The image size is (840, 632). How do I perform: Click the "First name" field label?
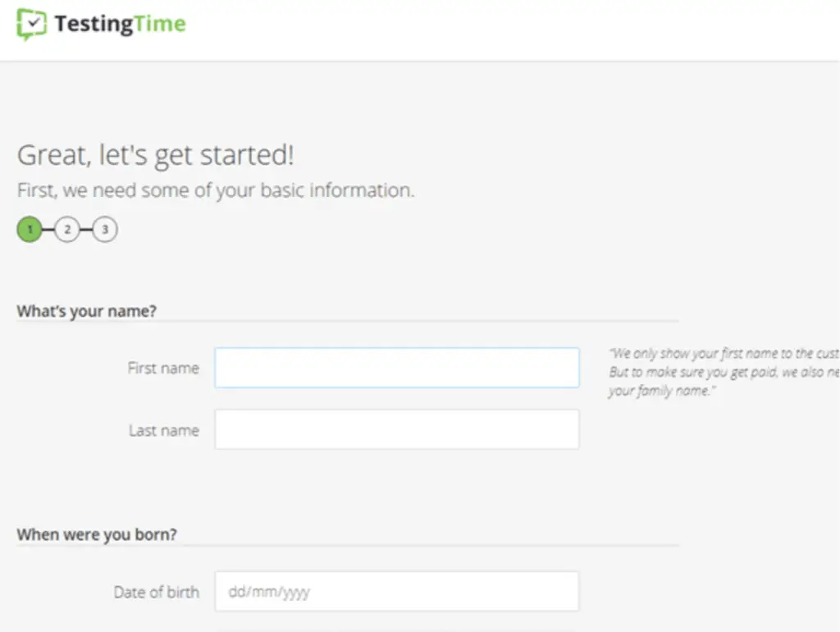tap(163, 369)
